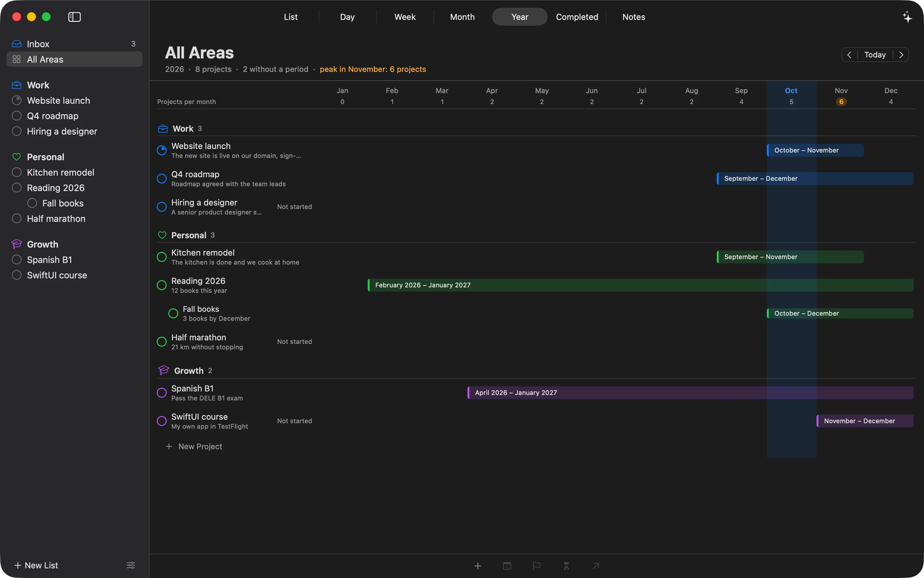Image resolution: width=924 pixels, height=578 pixels.
Task: Switch to the List tab
Action: click(291, 17)
